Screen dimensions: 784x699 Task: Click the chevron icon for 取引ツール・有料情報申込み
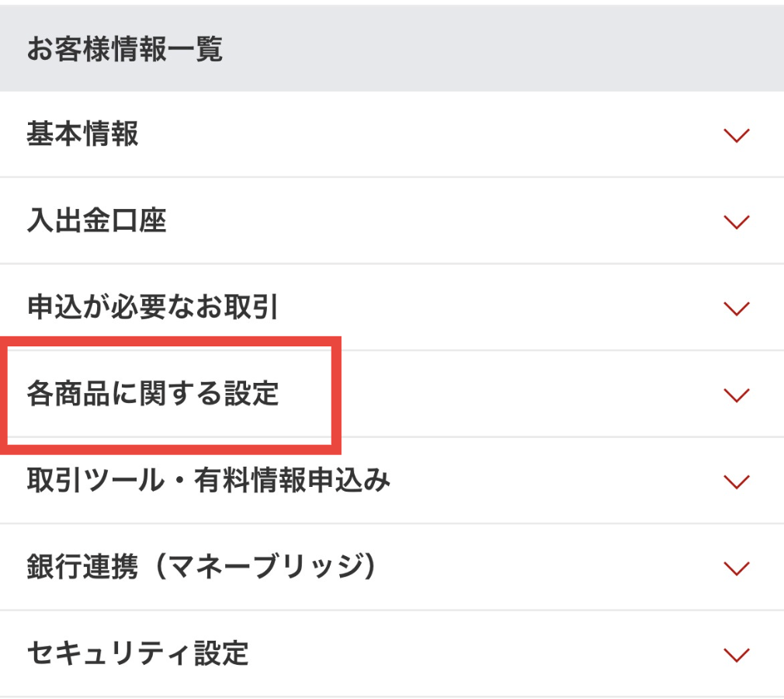[x=736, y=482]
